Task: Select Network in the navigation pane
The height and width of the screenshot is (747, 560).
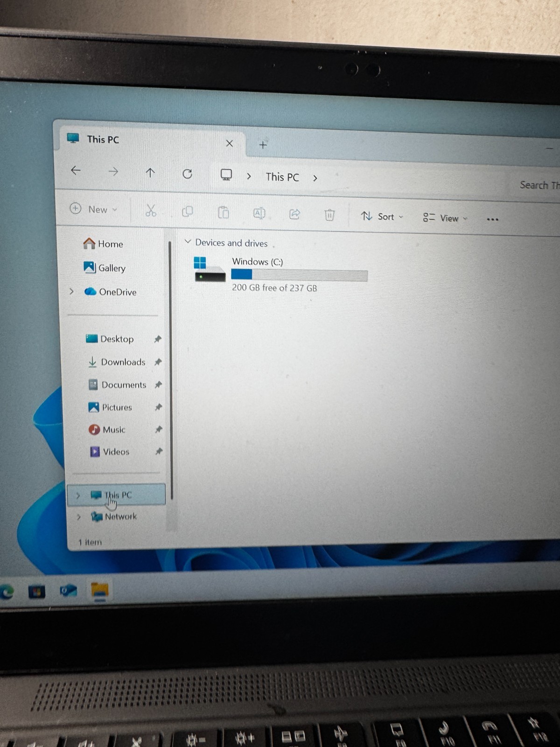Action: (114, 516)
